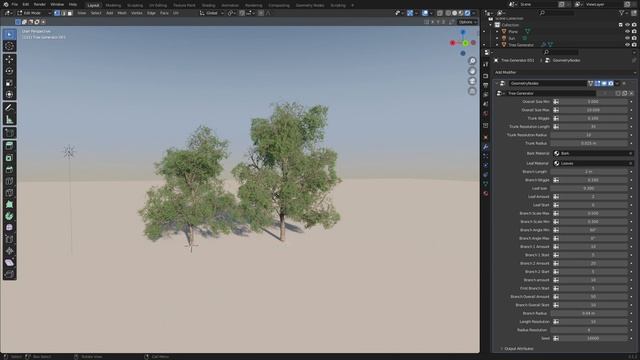Click the Seed value field
Viewport: 640px width, 360px height.
[x=593, y=338]
